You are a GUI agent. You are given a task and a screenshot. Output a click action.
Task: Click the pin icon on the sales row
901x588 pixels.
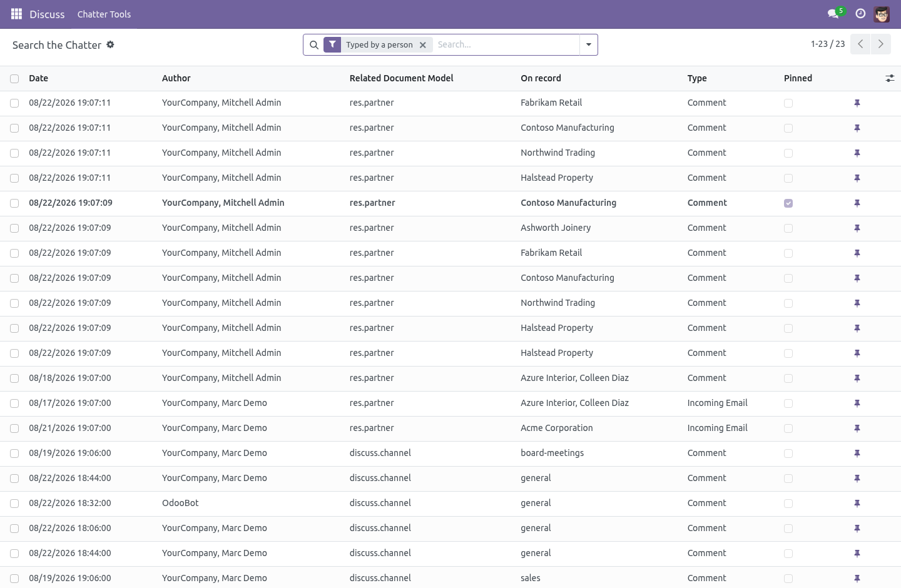click(857, 579)
